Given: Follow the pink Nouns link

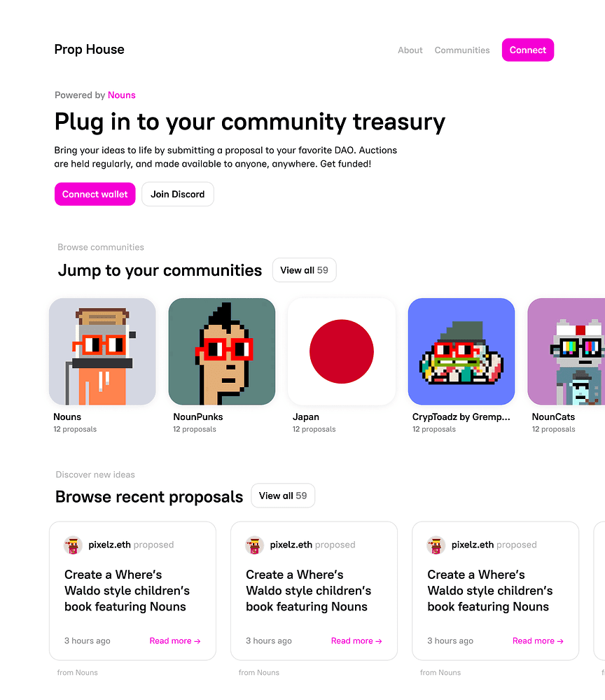Looking at the screenshot, I should tap(121, 95).
